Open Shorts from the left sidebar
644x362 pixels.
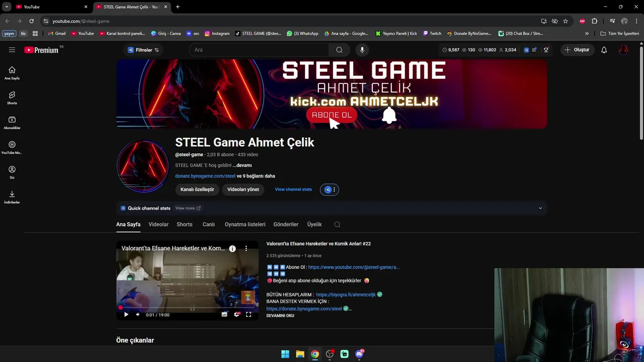pyautogui.click(x=12, y=98)
